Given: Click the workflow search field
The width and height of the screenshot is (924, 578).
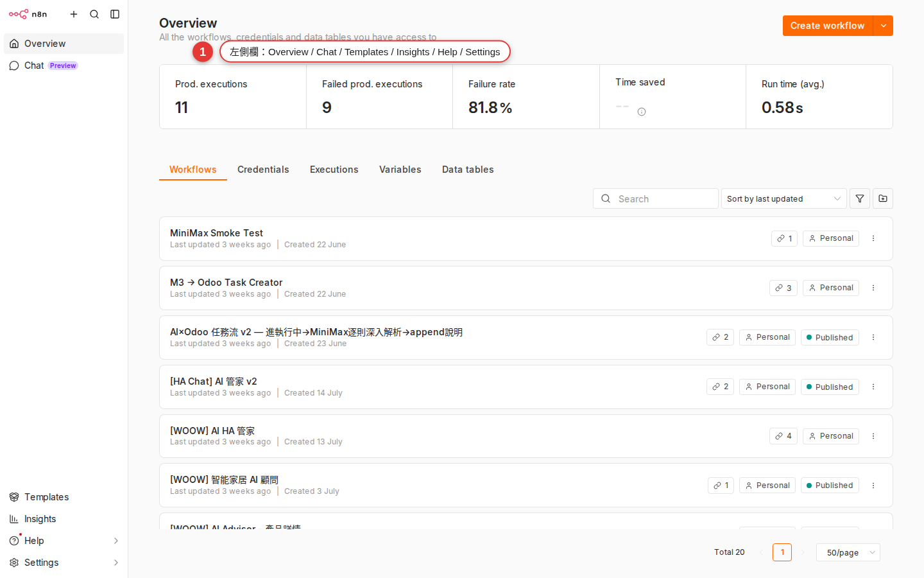Looking at the screenshot, I should point(656,198).
